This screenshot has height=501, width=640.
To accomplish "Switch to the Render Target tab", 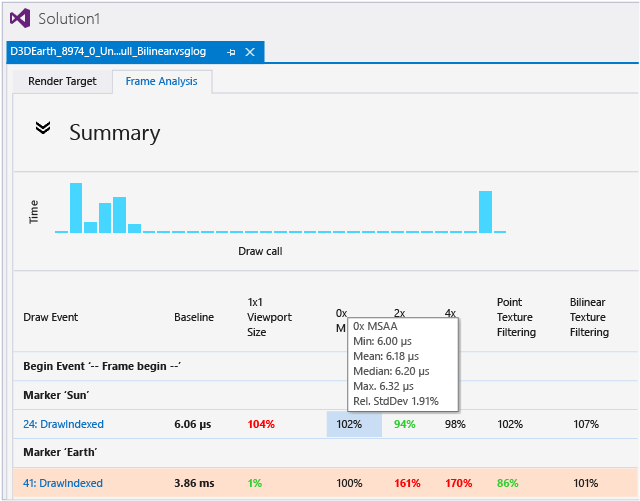I will [x=62, y=81].
